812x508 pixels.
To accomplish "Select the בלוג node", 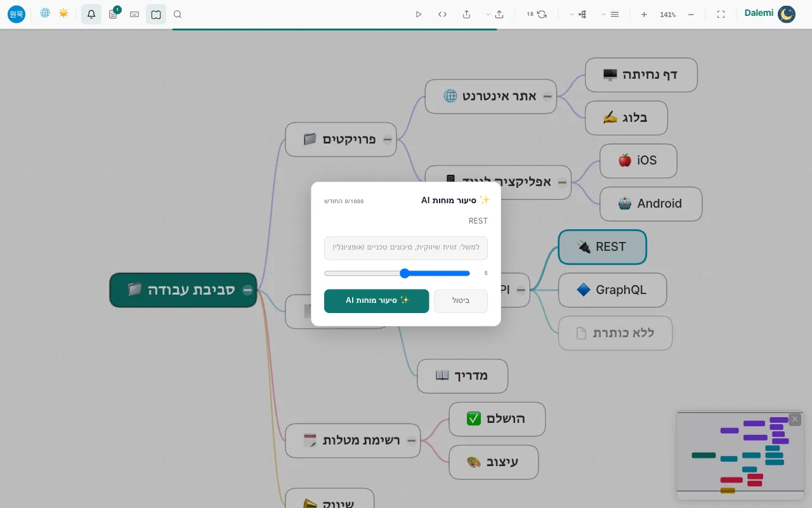I will click(x=626, y=118).
